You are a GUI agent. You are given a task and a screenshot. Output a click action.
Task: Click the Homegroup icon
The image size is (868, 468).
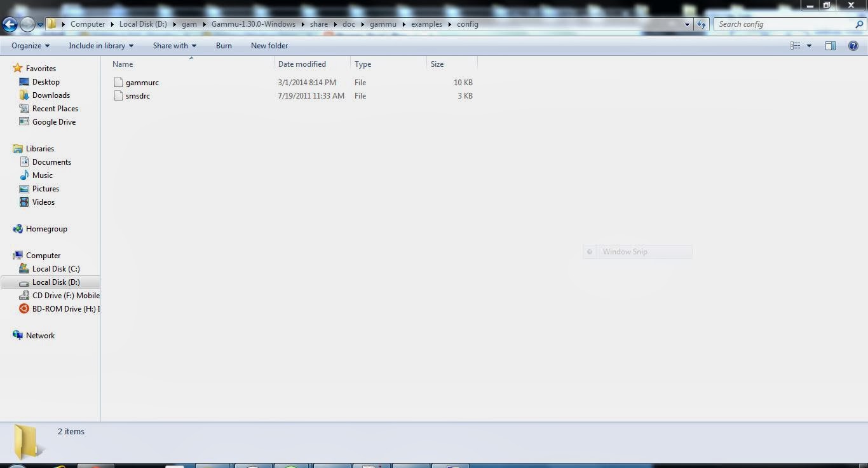18,228
